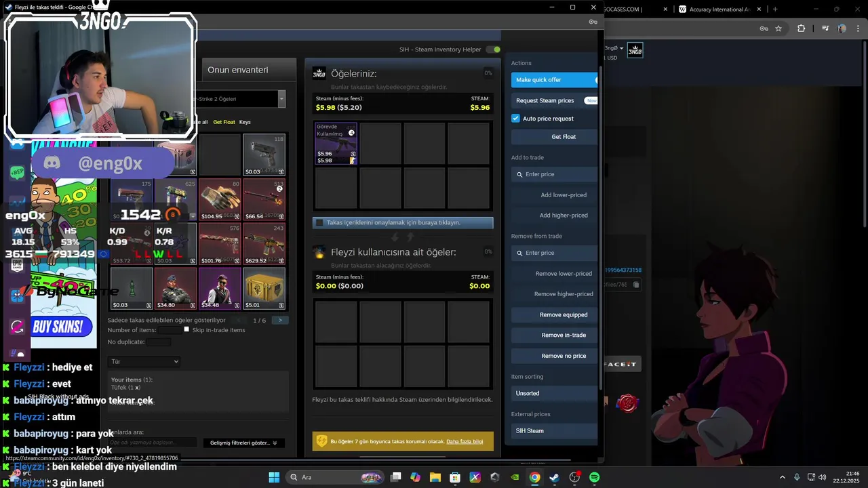Open the SIH Steam external prices dropdown
This screenshot has height=488, width=868.
[x=554, y=430]
